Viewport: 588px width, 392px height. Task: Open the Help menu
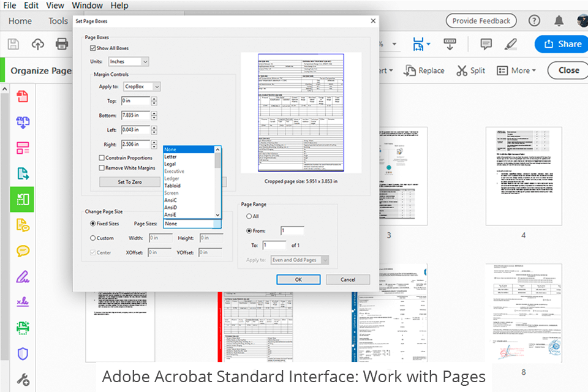(x=119, y=6)
